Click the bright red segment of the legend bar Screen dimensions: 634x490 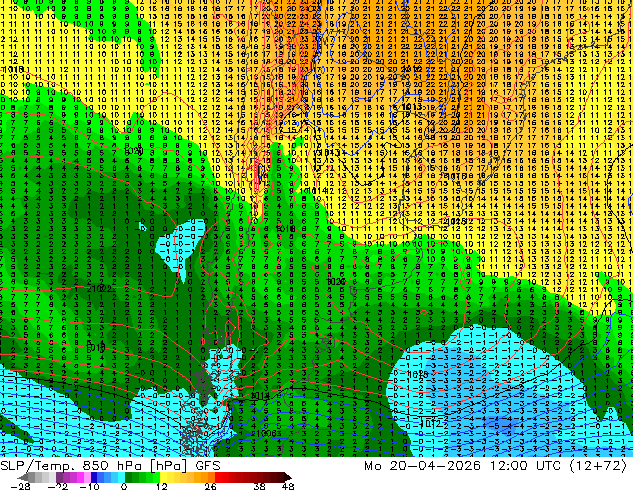(218, 477)
